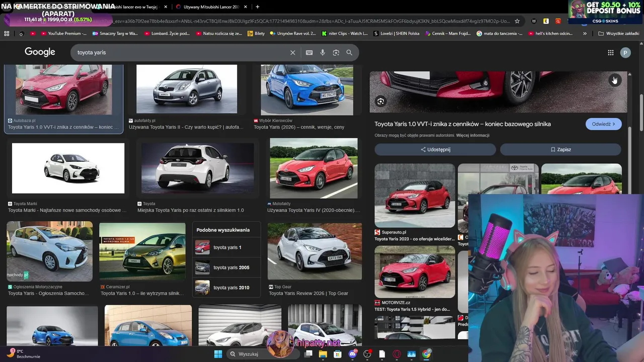Open the Lovelzi SHEIN Polska bookmark
The width and height of the screenshot is (644, 362).
[396, 34]
